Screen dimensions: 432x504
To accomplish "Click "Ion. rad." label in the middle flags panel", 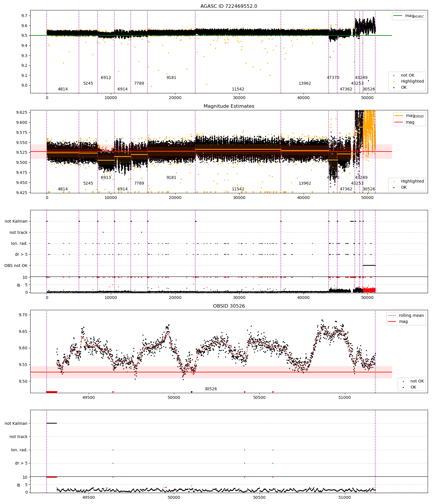I will click(x=19, y=244).
